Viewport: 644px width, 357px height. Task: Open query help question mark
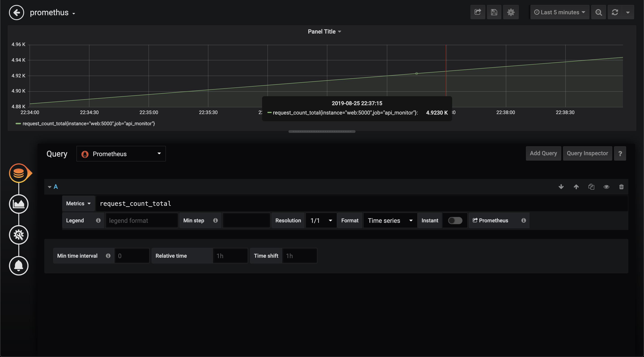tap(620, 153)
